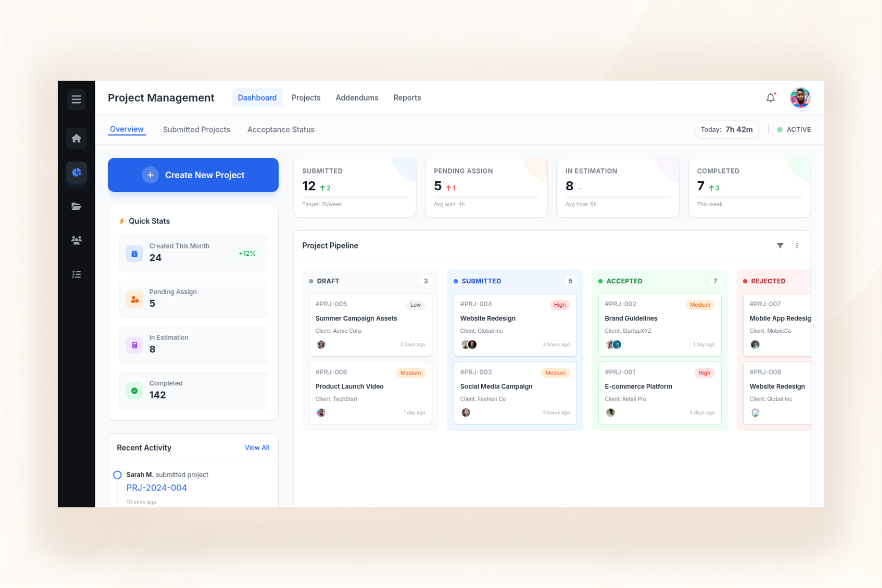Click the +12% growth badge

click(x=247, y=254)
